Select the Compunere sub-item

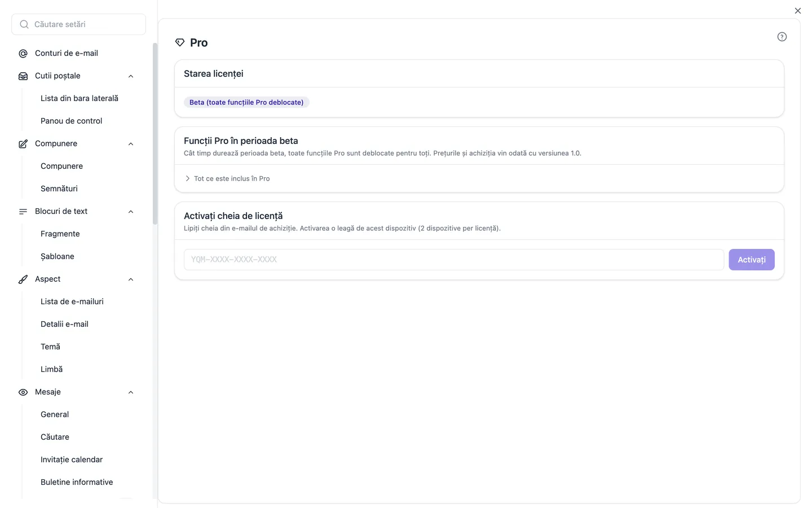click(x=62, y=166)
